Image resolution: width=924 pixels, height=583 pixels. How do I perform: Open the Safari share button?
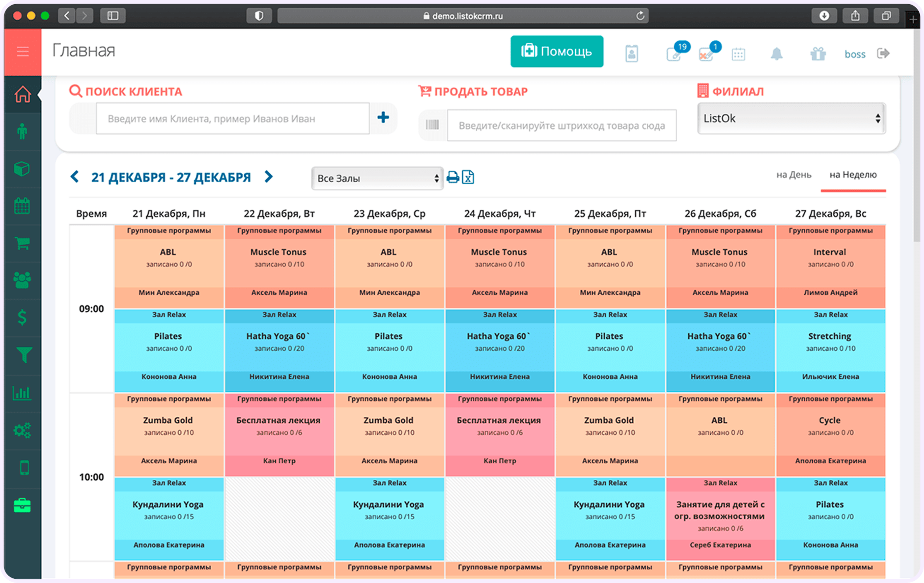click(855, 16)
